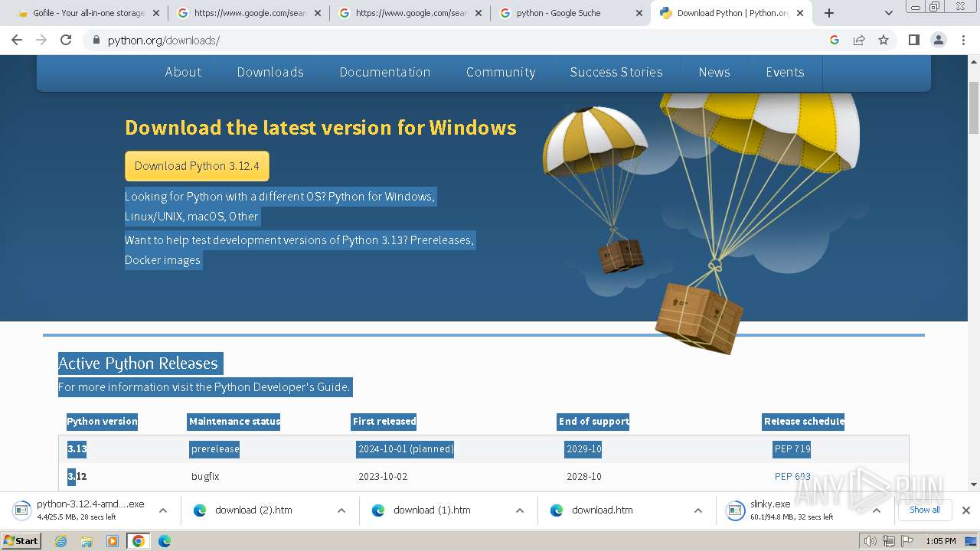Open the PEP 719 release schedule link
The image size is (980, 551).
click(792, 449)
